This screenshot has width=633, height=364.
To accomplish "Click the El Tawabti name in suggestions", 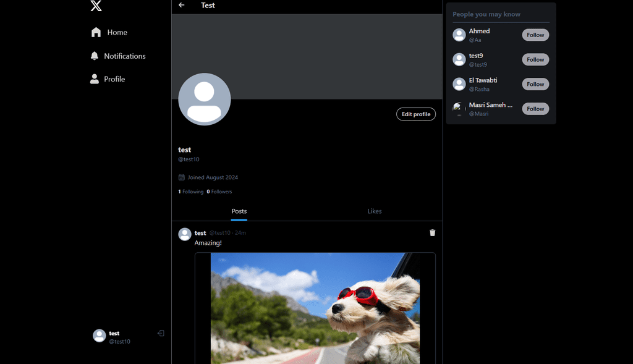I will (x=483, y=80).
